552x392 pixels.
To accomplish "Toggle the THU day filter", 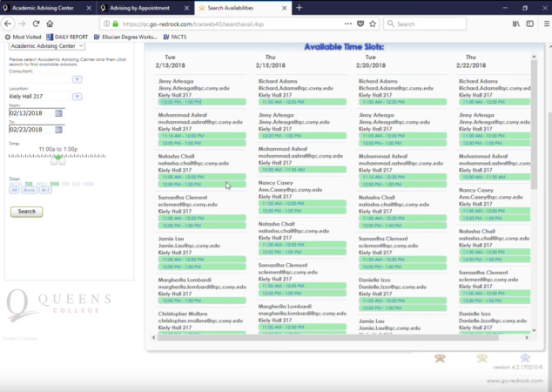I will 54,184.
